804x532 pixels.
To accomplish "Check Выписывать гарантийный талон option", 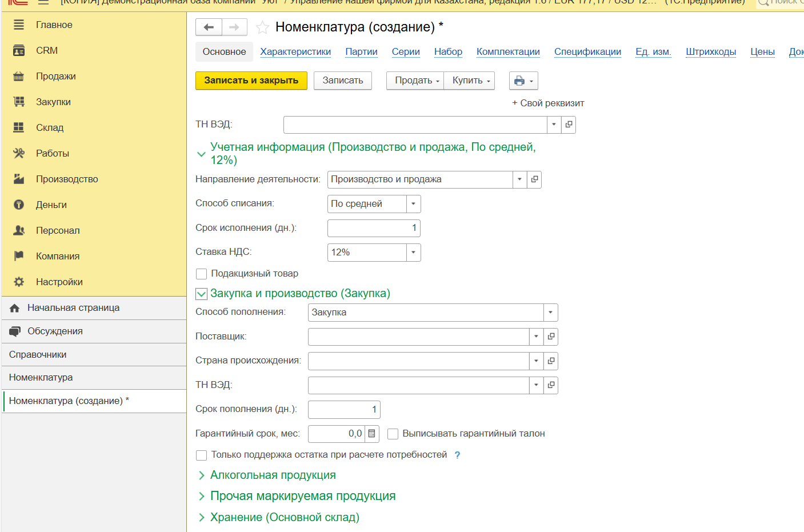I will click(393, 434).
